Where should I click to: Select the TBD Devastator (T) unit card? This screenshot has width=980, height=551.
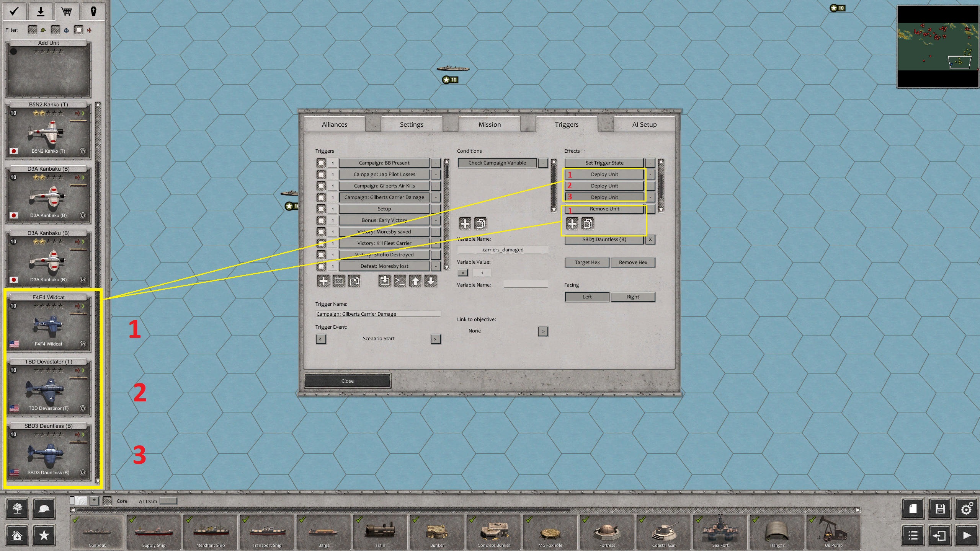(x=49, y=387)
